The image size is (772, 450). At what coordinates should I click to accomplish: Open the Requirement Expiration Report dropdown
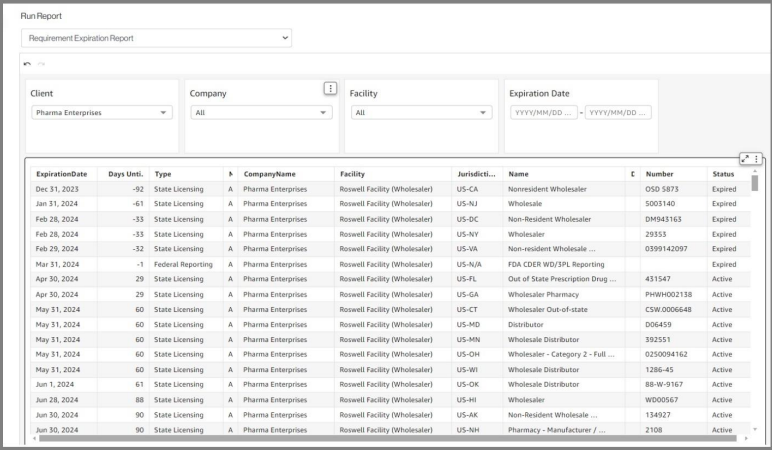[x=156, y=38]
